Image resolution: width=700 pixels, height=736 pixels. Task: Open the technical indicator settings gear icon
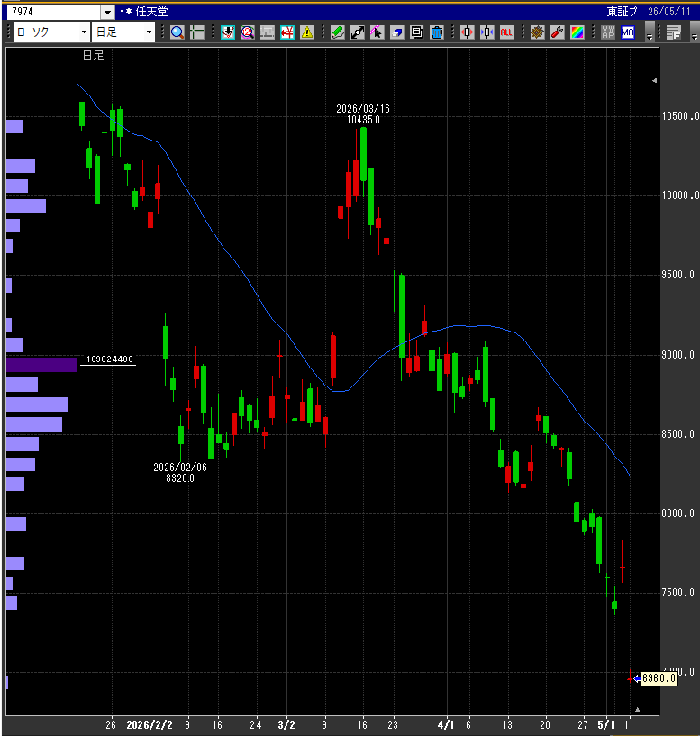click(x=538, y=32)
